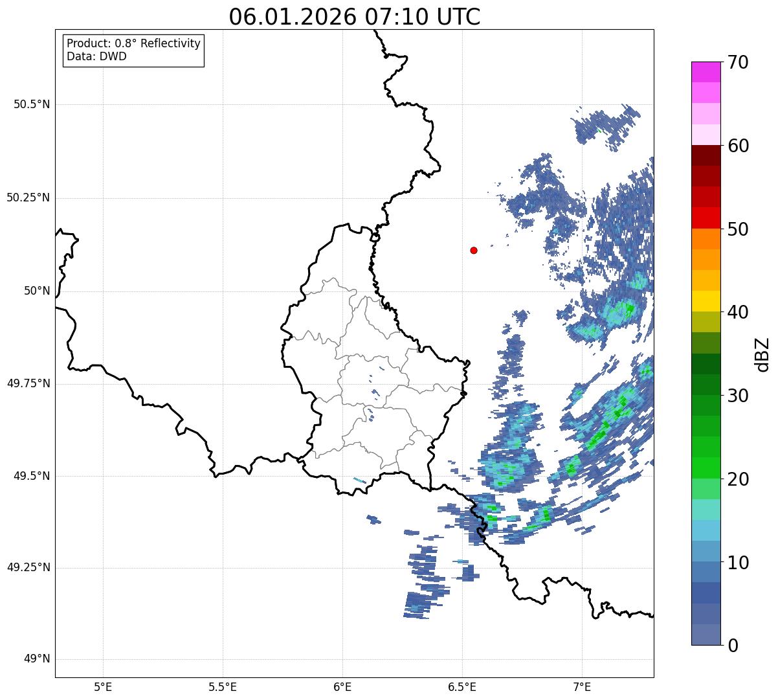
Task: Click the 6.5°E longitude label
Action: (x=462, y=686)
